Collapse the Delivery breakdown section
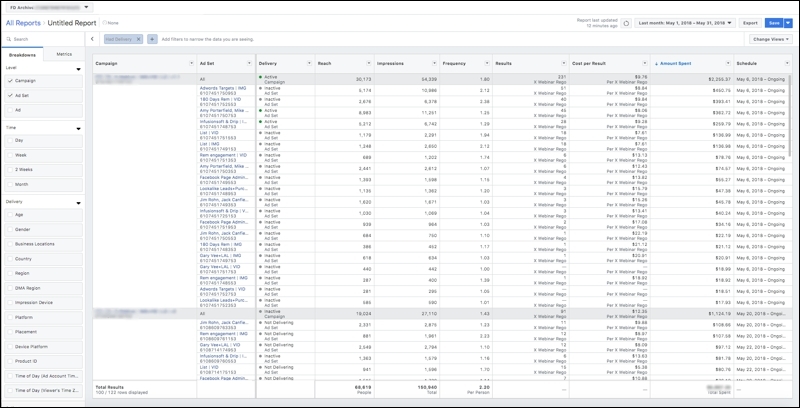The image size is (800, 408). click(x=79, y=203)
